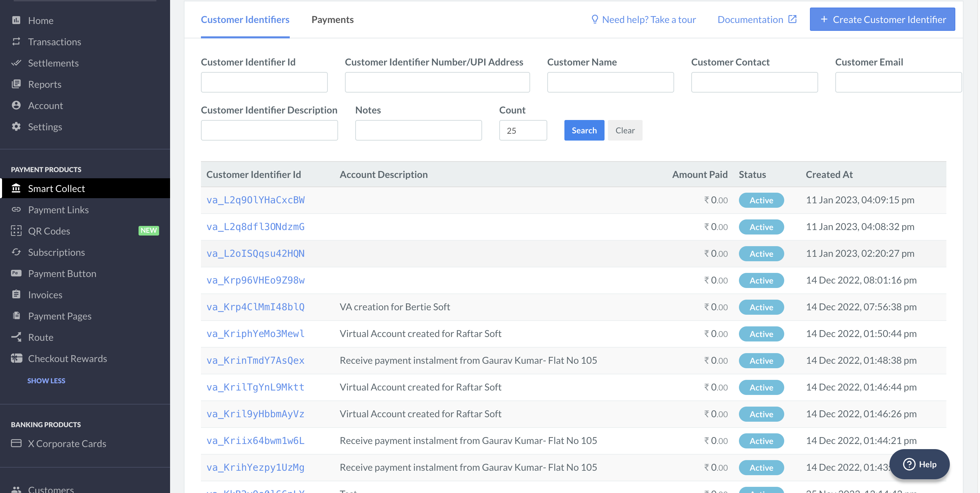Focus the Customer Identifier Description field
The width and height of the screenshot is (980, 493).
[270, 130]
